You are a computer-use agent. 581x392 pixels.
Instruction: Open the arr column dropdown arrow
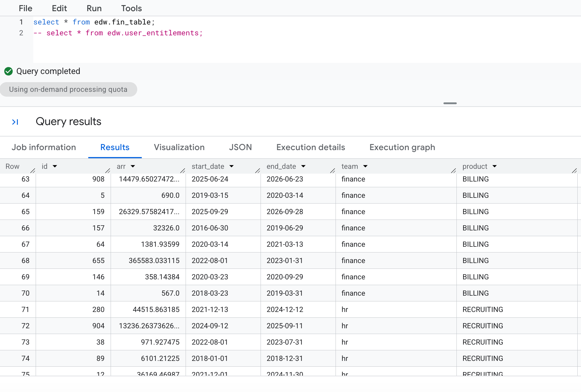click(x=133, y=166)
